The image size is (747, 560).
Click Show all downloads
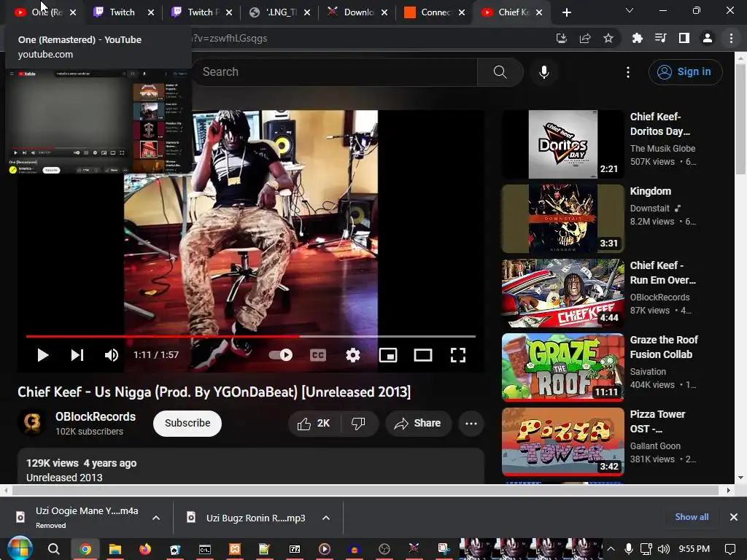pyautogui.click(x=692, y=517)
